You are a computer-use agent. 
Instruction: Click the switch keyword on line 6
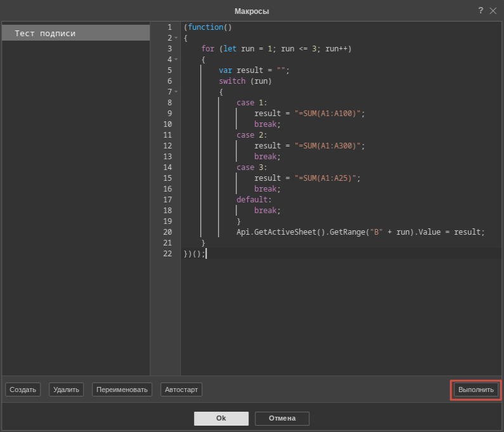click(x=232, y=81)
